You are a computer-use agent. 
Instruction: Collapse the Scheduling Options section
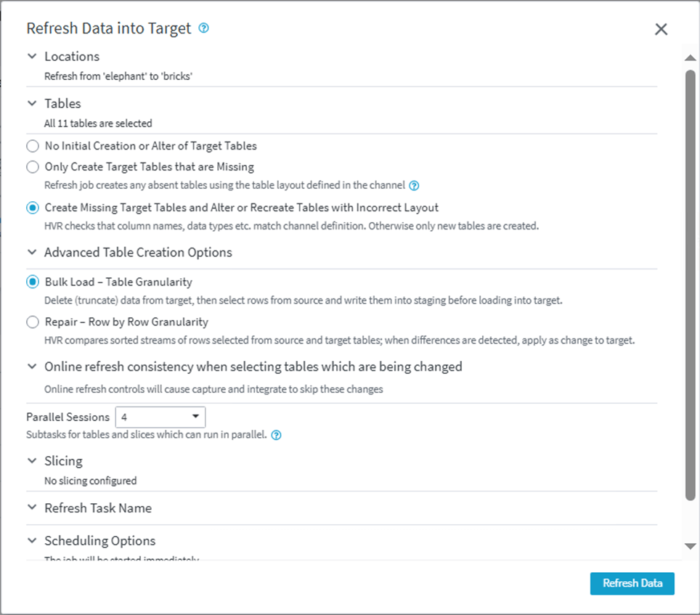point(32,540)
